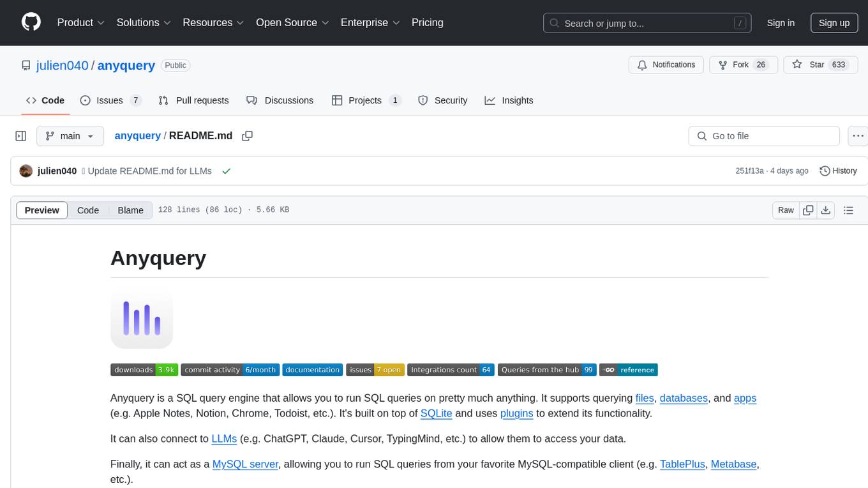Open the commit author julien040 link

(x=57, y=171)
